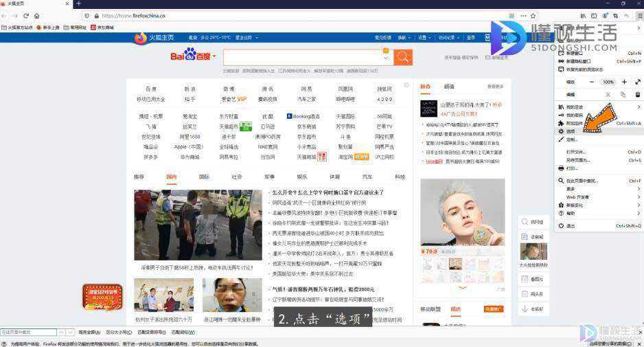Expand the 更多 submenu
The image size is (644, 347).
point(599,189)
